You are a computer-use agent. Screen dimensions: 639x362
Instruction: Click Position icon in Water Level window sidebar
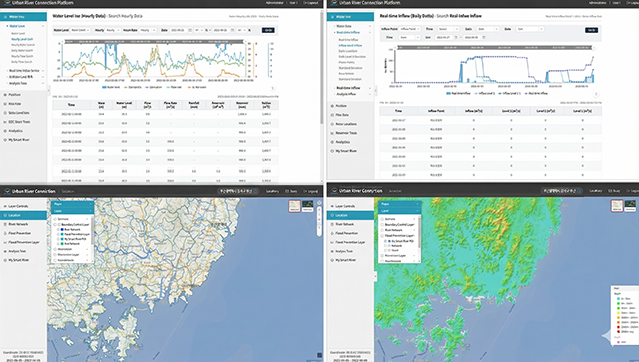point(5,95)
